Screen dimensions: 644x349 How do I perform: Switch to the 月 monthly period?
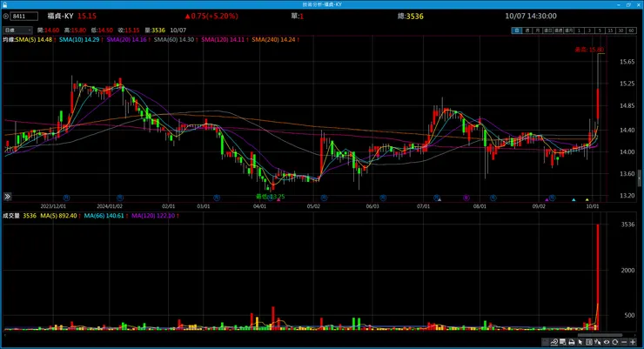[537, 30]
